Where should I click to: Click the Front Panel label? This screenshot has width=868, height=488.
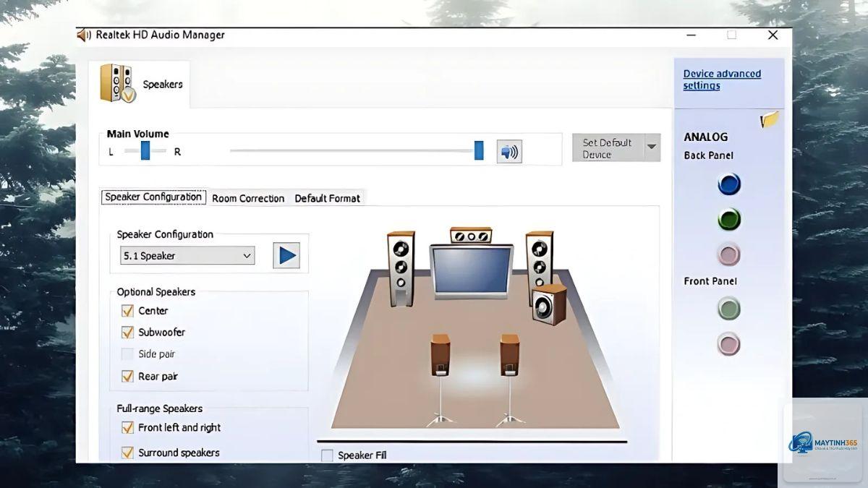710,281
